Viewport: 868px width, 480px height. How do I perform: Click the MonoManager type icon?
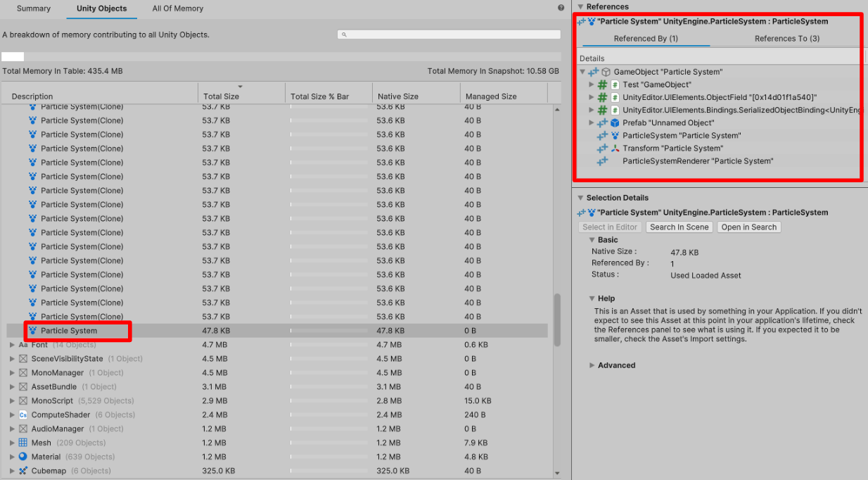click(x=23, y=373)
